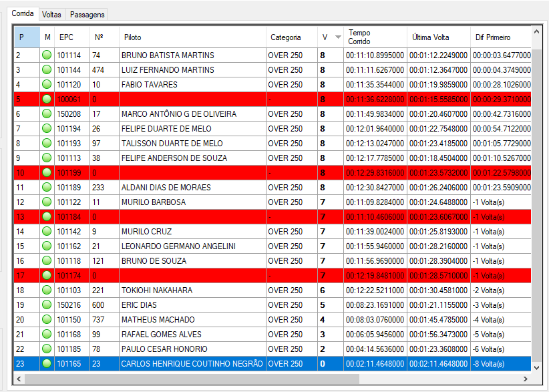Switch to the Voltas tab

click(51, 14)
